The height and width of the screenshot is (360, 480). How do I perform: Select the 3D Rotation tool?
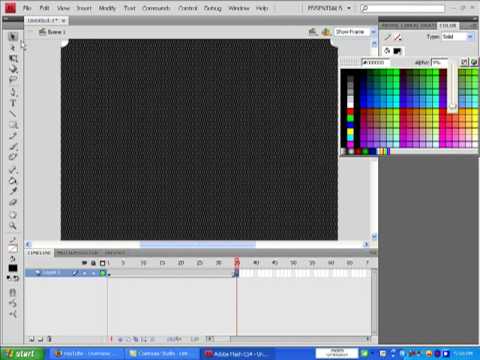(13, 69)
